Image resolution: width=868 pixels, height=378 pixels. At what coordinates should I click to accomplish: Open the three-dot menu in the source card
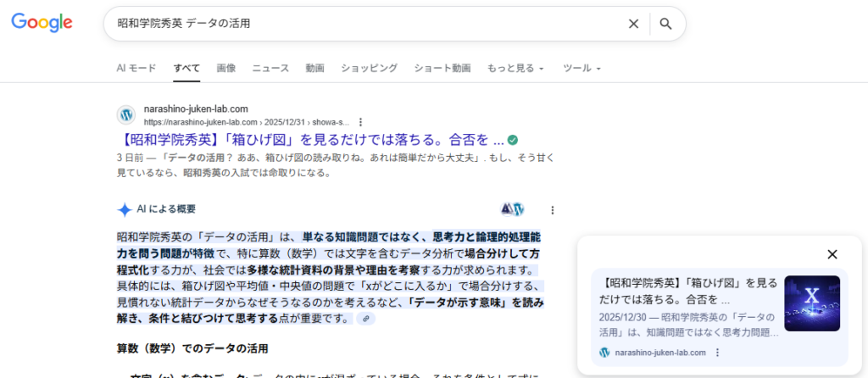pyautogui.click(x=717, y=353)
